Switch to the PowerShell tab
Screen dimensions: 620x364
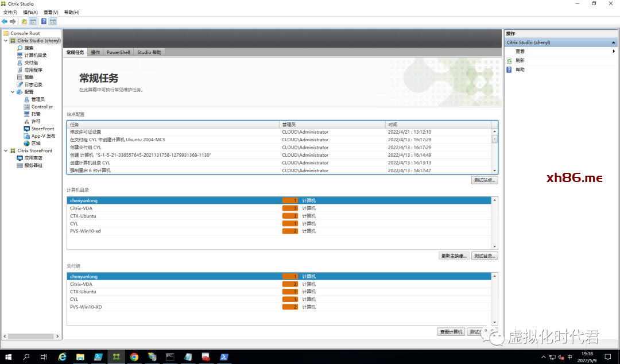click(x=118, y=52)
